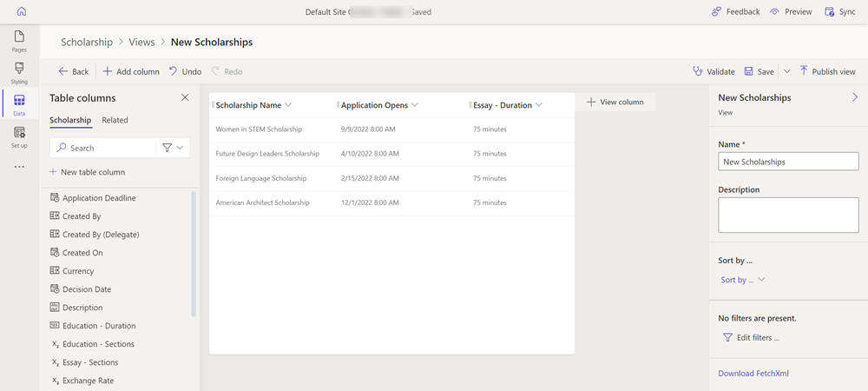Click the column Search field
The height and width of the screenshot is (391, 868).
point(103,148)
